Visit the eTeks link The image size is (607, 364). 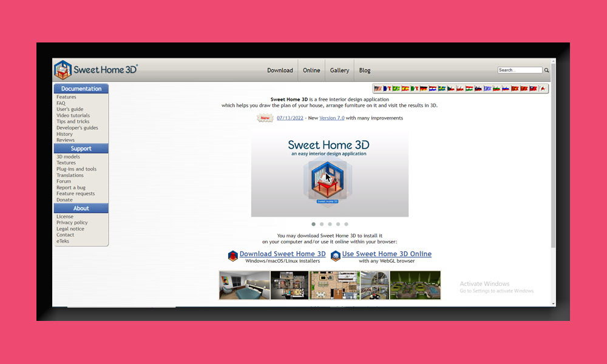tap(63, 241)
